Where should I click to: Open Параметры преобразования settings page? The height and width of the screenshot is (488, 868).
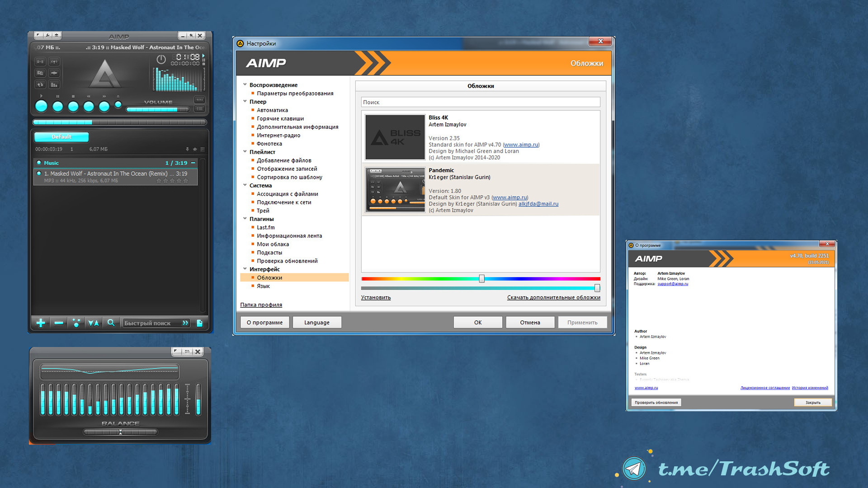pos(295,94)
